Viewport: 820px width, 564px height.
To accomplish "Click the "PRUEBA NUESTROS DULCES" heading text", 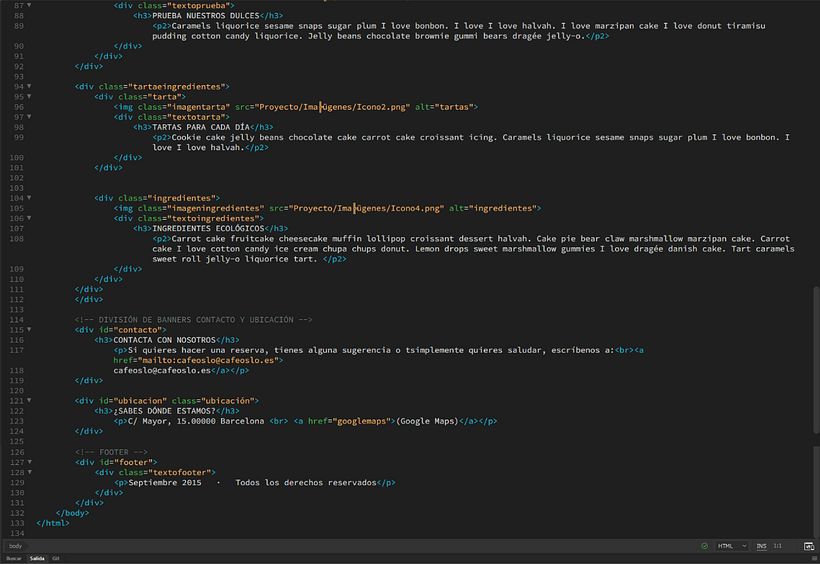I will (x=206, y=16).
